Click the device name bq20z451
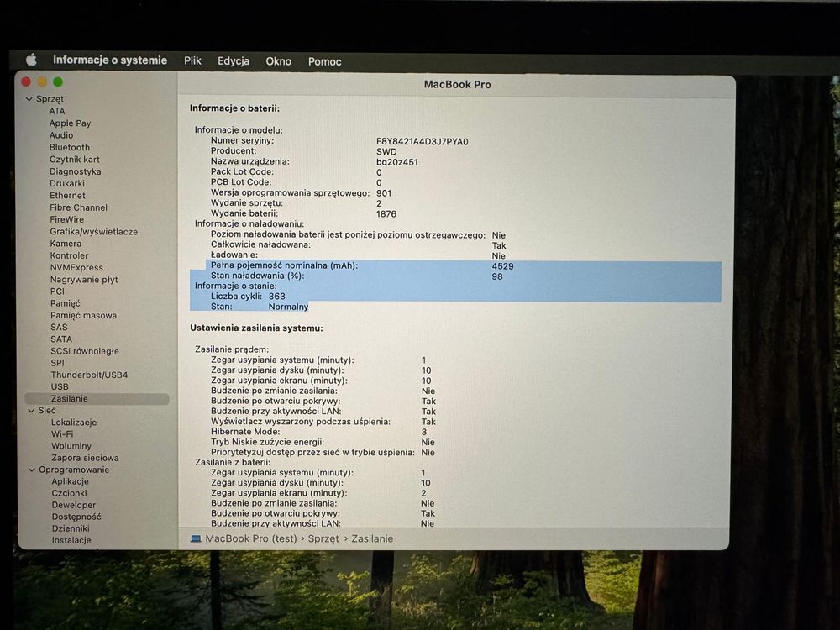840x630 pixels. (x=397, y=162)
